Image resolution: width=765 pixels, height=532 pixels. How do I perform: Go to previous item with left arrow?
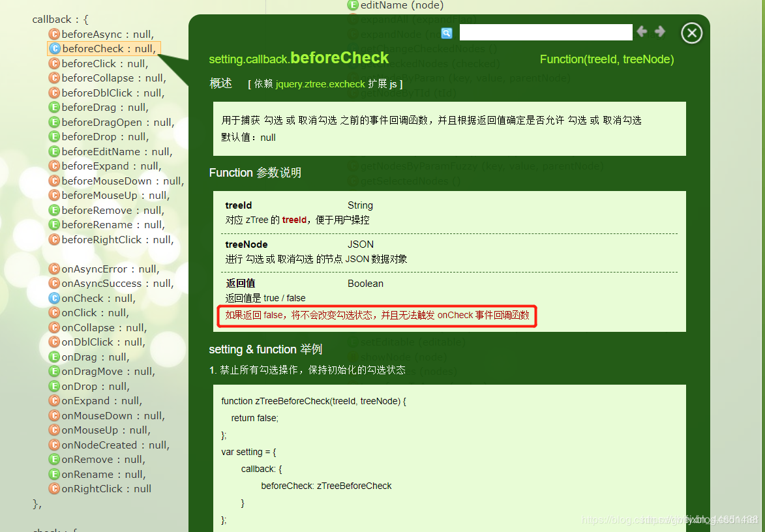point(642,32)
